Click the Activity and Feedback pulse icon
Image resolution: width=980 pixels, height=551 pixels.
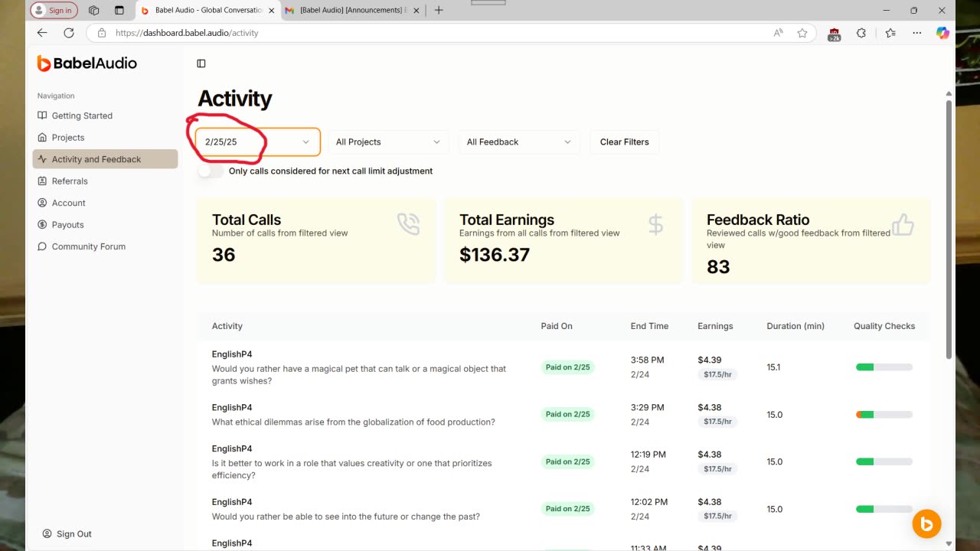[x=42, y=159]
